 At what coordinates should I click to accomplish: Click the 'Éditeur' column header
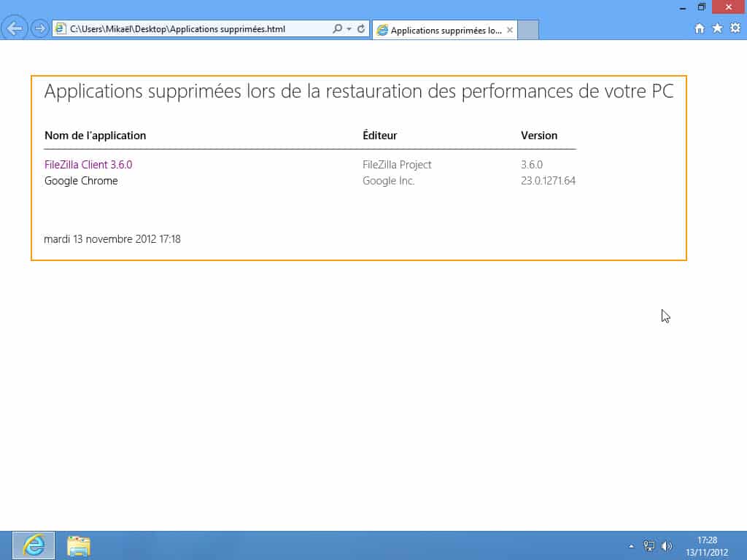(x=379, y=135)
